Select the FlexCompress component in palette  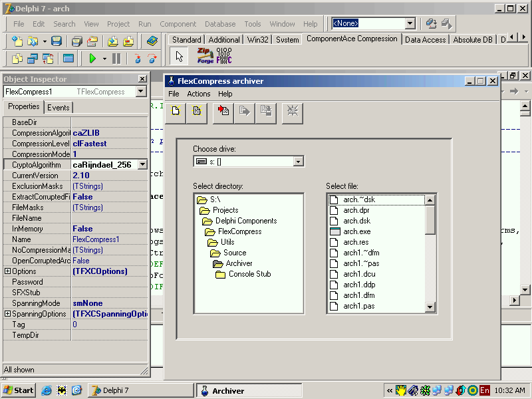pos(225,56)
